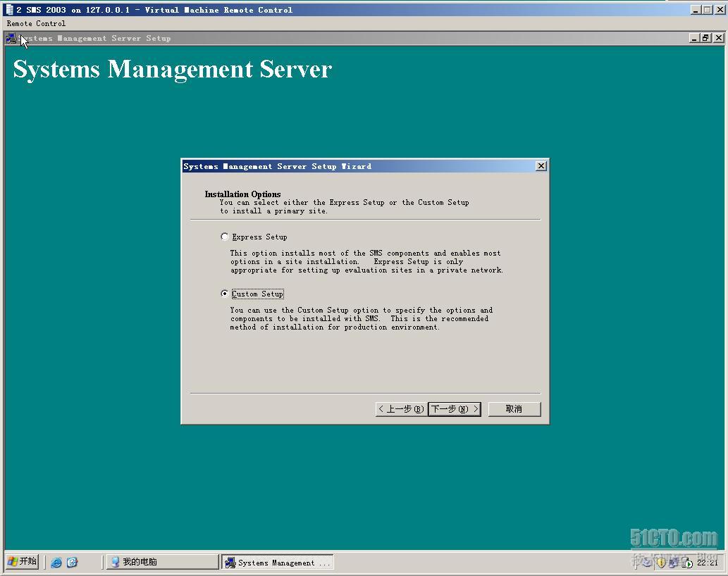728x576 pixels.
Task: Open the Remote Control menu
Action: tap(36, 23)
